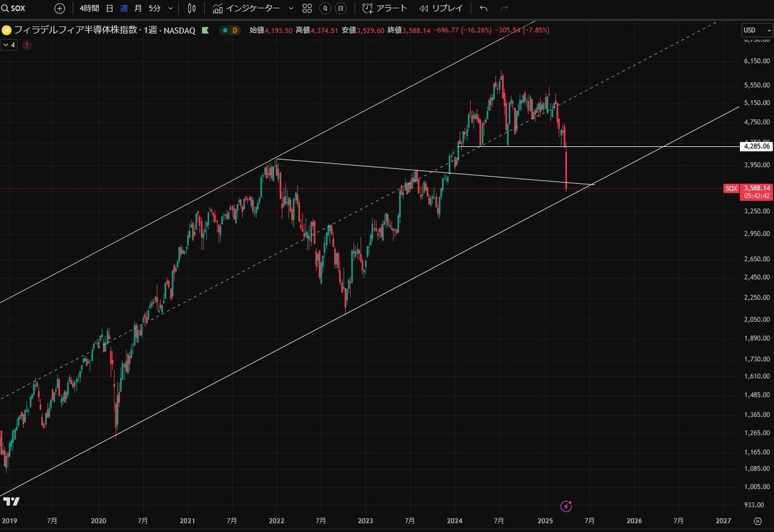Click the purple lightning event marker

[566, 506]
